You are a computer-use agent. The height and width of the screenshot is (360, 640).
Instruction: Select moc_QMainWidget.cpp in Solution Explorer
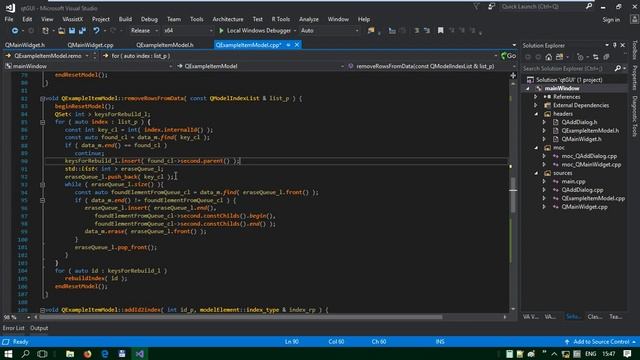tap(591, 164)
